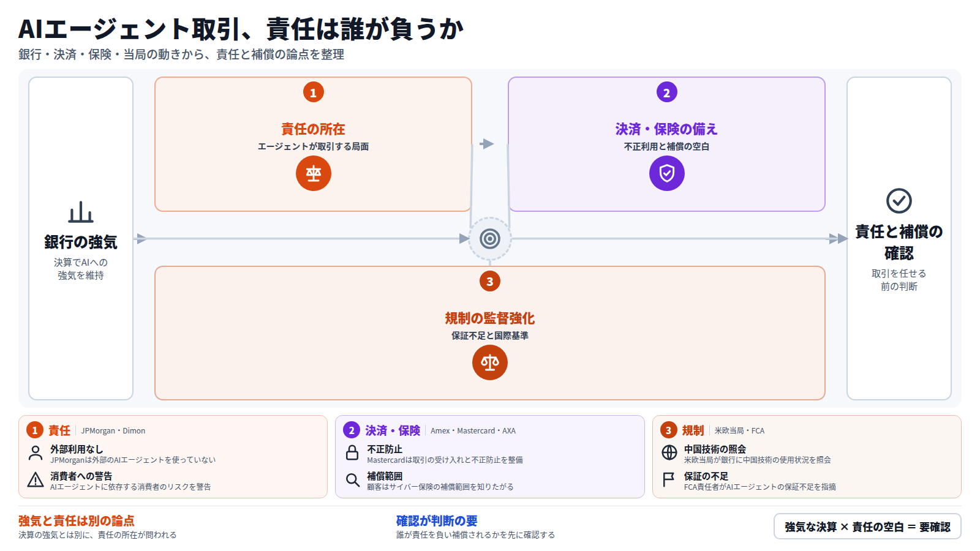
Task: Click the sentence 誰が責任を負い補償されるかを先に確認する
Action: (x=476, y=535)
